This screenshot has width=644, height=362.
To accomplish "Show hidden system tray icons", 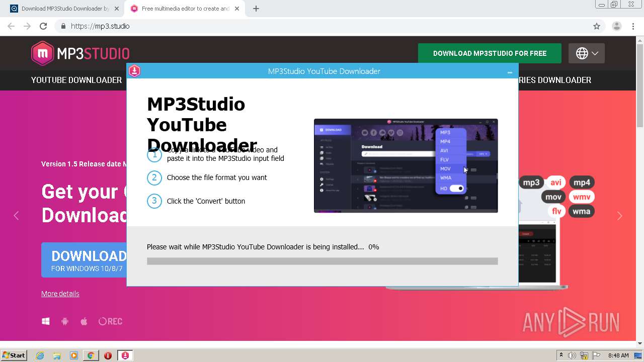I will pyautogui.click(x=561, y=355).
